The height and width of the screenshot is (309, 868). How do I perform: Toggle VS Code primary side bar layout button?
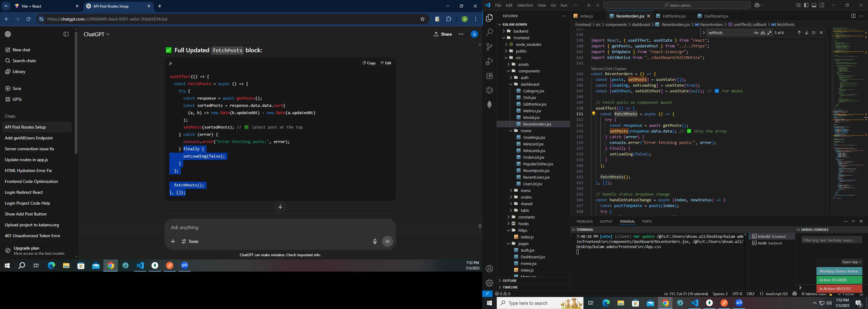[806, 5]
